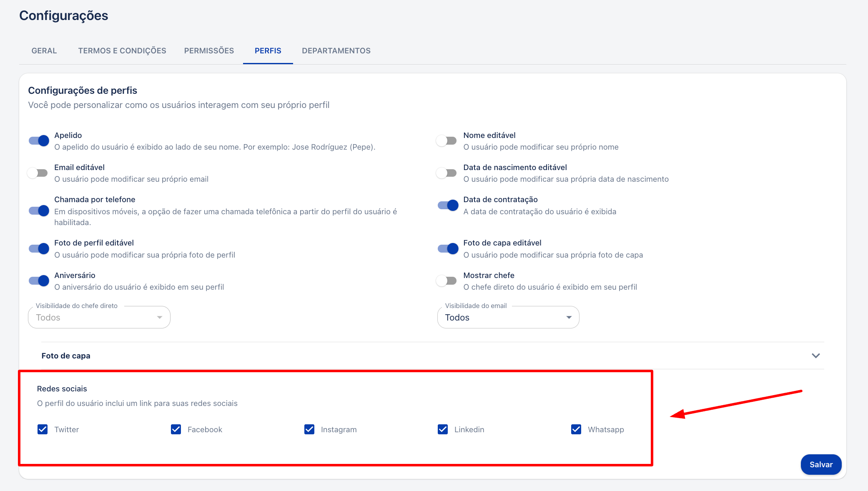The width and height of the screenshot is (868, 491).
Task: Click the 'Configurações de perfis' heading
Action: 83,90
